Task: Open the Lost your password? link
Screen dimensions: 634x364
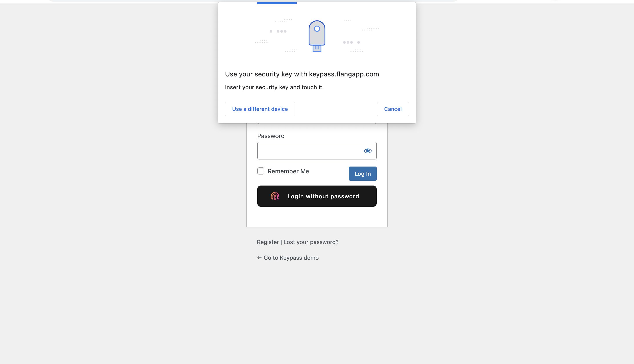Action: [x=311, y=242]
